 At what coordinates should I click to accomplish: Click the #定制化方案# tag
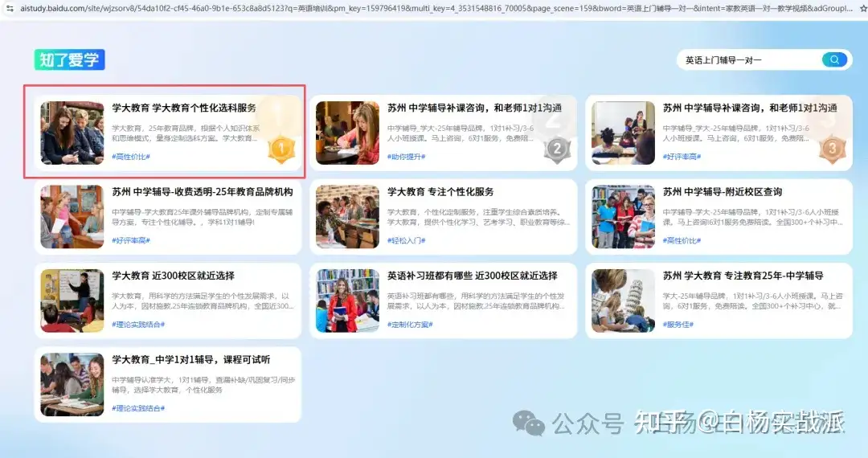pos(410,324)
